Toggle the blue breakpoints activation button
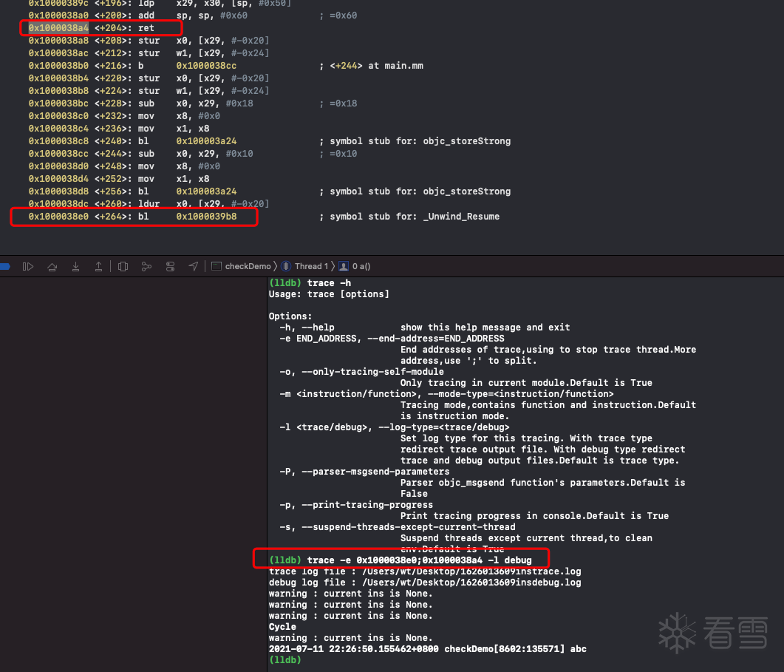This screenshot has width=784, height=672. [5, 266]
